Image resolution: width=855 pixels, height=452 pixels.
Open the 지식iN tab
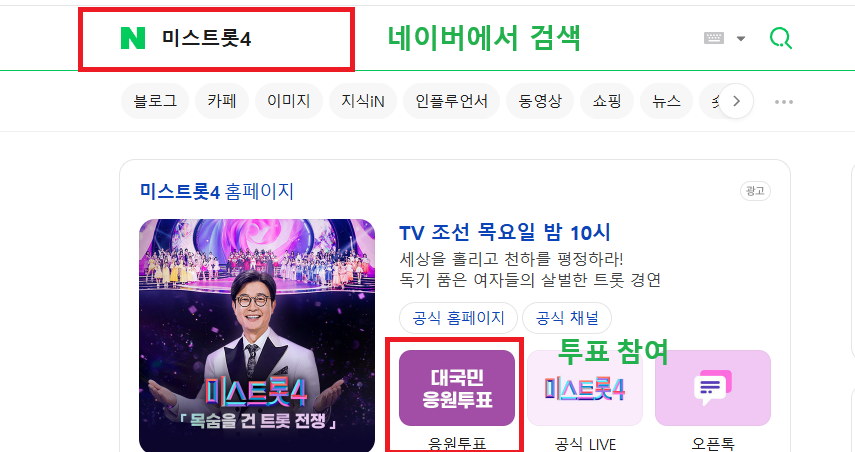tap(363, 101)
